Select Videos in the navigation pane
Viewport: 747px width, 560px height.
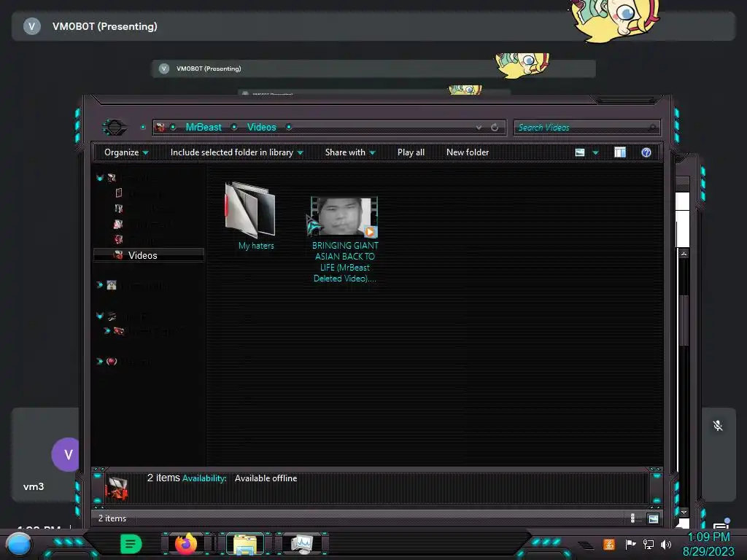[149, 255]
